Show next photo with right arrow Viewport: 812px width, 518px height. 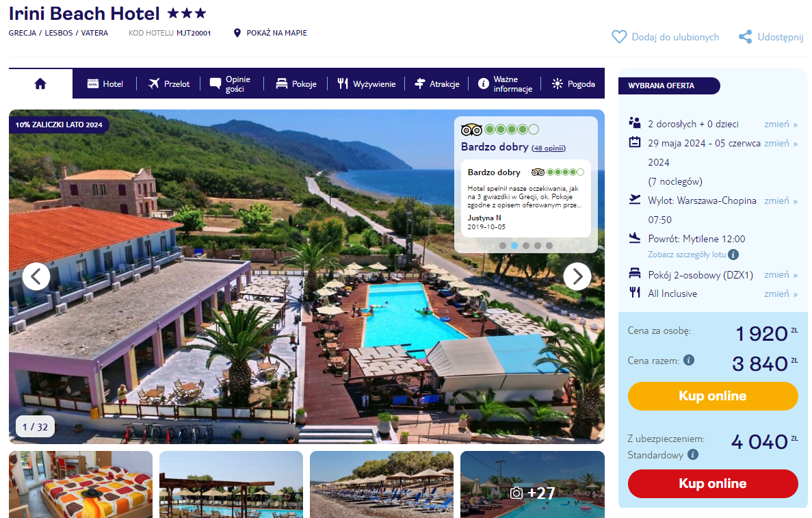(577, 276)
